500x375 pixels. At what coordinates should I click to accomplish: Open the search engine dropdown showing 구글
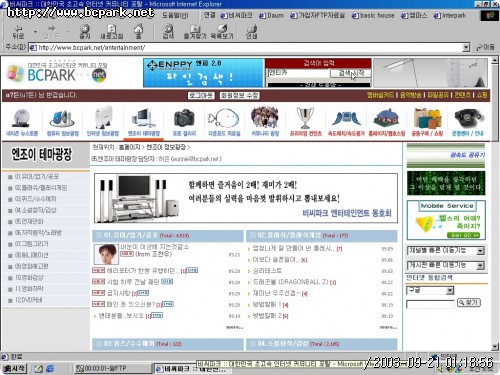click(x=430, y=290)
